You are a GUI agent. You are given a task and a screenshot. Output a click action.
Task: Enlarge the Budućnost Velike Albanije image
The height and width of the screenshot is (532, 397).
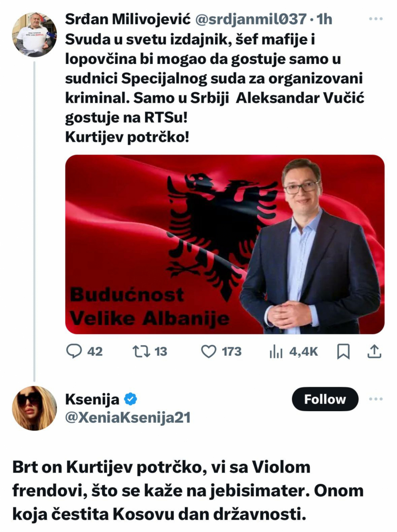pos(225,244)
